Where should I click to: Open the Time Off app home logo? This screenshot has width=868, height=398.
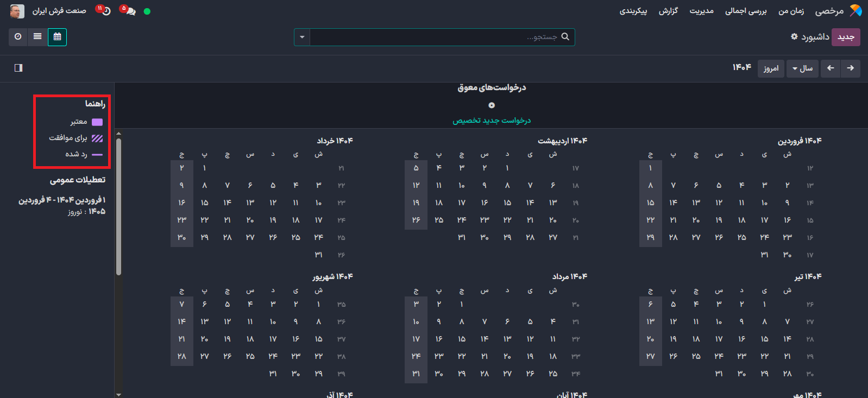856,11
